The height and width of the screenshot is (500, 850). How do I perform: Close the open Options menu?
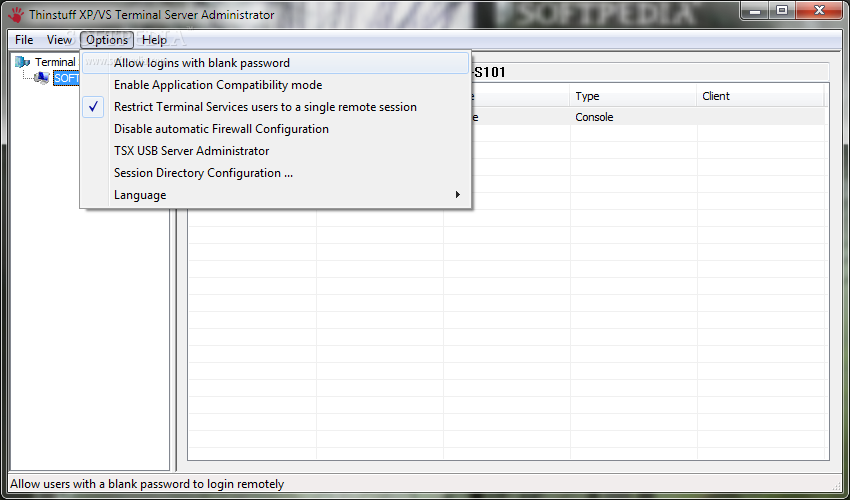click(107, 40)
